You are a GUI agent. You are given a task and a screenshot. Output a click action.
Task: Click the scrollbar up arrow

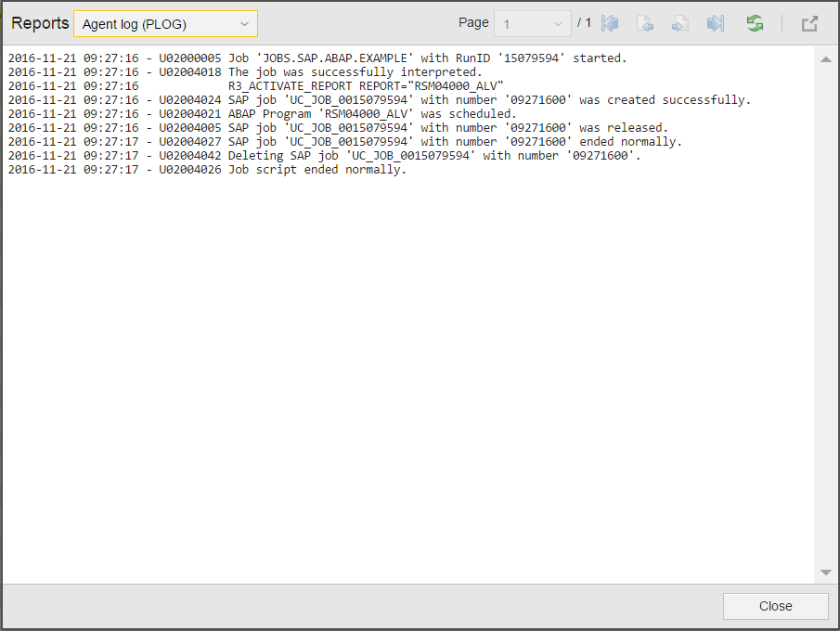tap(826, 60)
